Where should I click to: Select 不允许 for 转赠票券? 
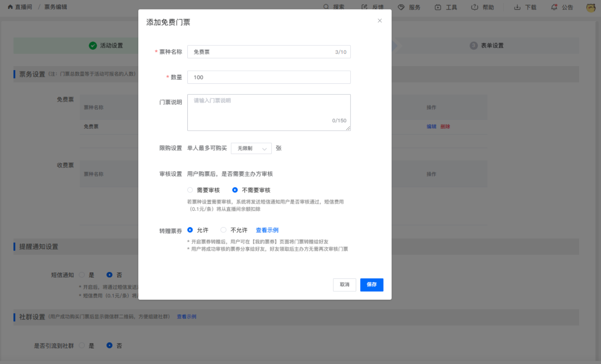(223, 230)
